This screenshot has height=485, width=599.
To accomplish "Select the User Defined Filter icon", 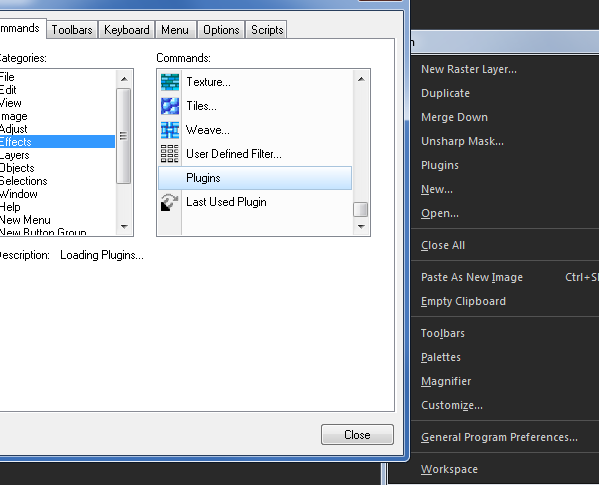I will pyautogui.click(x=170, y=154).
